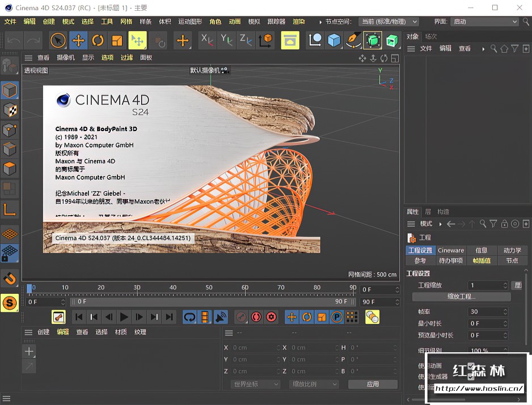Image resolution: width=532 pixels, height=405 pixels.
Task: Click frame 50 on the timeline ruler
Action: point(210,288)
